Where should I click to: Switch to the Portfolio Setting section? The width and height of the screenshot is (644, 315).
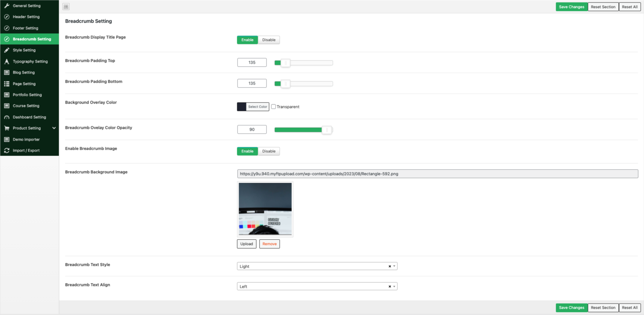[x=29, y=95]
